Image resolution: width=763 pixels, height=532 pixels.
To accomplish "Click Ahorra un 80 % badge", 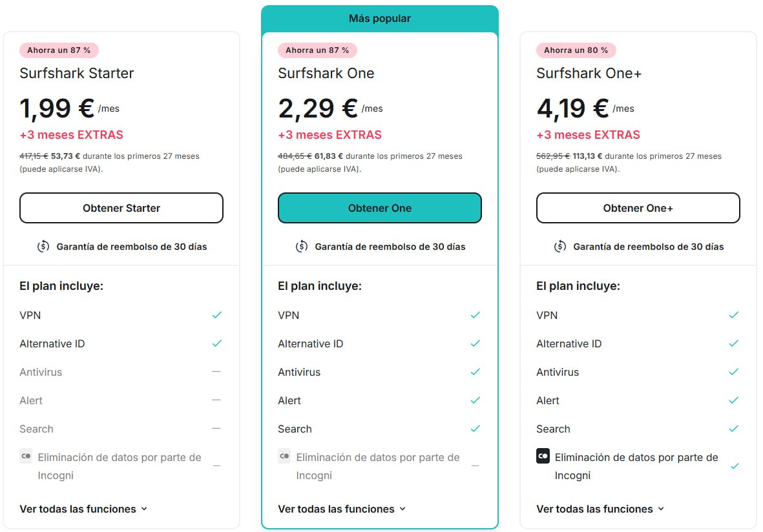I will pos(576,50).
